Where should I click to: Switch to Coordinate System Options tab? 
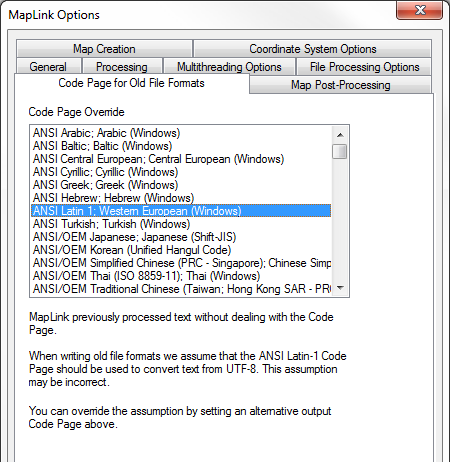[312, 49]
